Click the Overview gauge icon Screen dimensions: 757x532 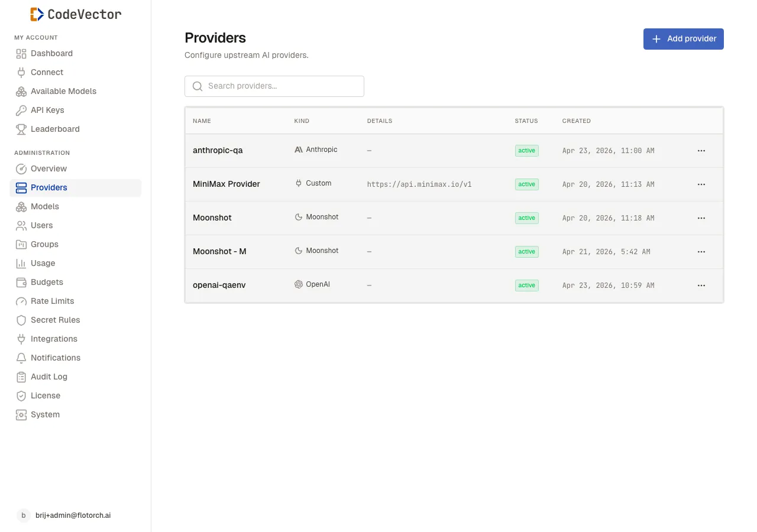tap(21, 168)
